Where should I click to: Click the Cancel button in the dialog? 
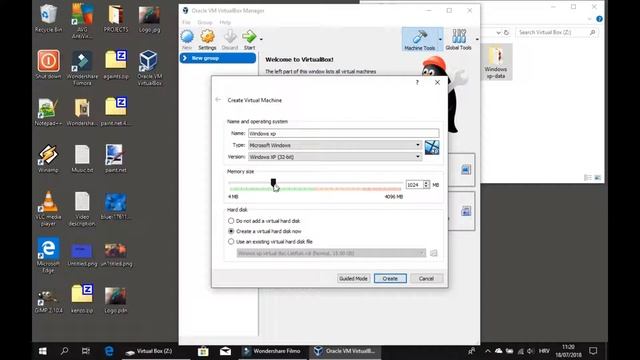point(426,278)
